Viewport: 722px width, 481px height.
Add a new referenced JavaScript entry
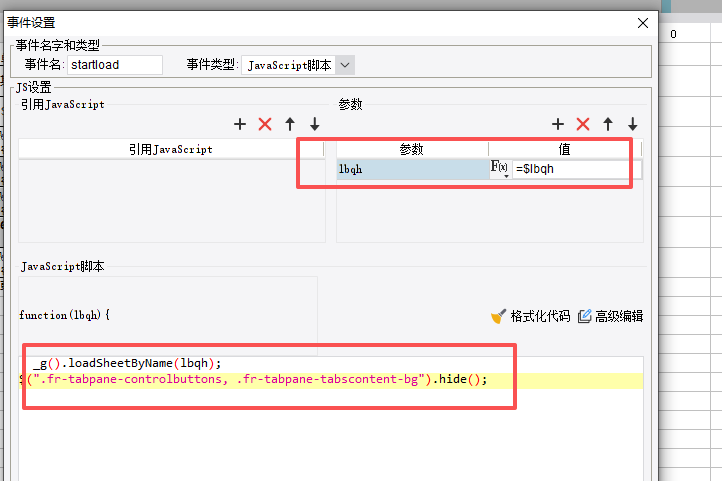click(x=239, y=124)
